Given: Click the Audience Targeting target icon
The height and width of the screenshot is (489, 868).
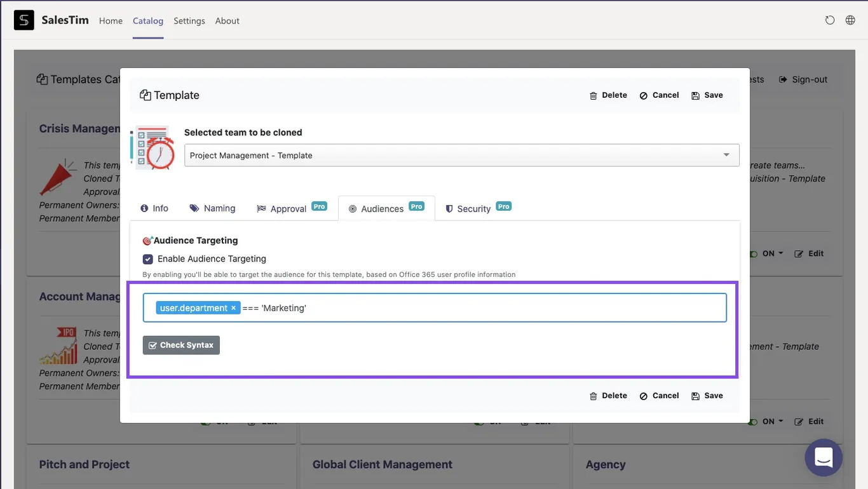Looking at the screenshot, I should point(147,241).
